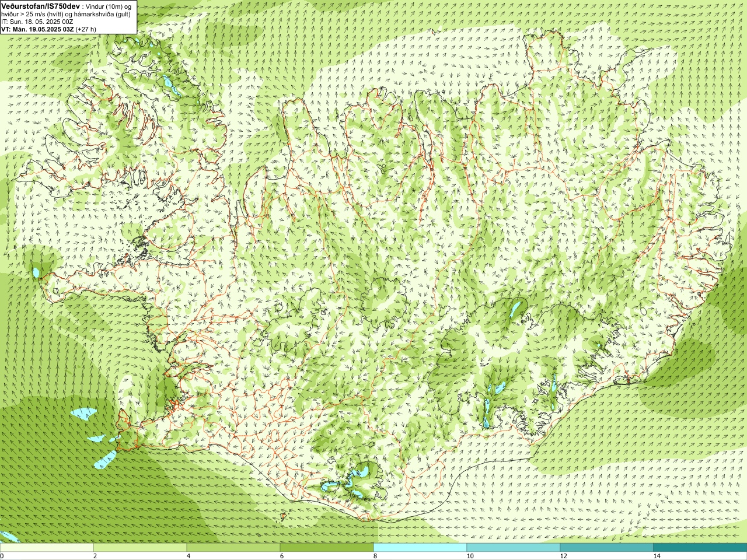Viewport: 747px width, 560px height.
Task: Click the legend scale value '12'
Action: pyautogui.click(x=563, y=556)
